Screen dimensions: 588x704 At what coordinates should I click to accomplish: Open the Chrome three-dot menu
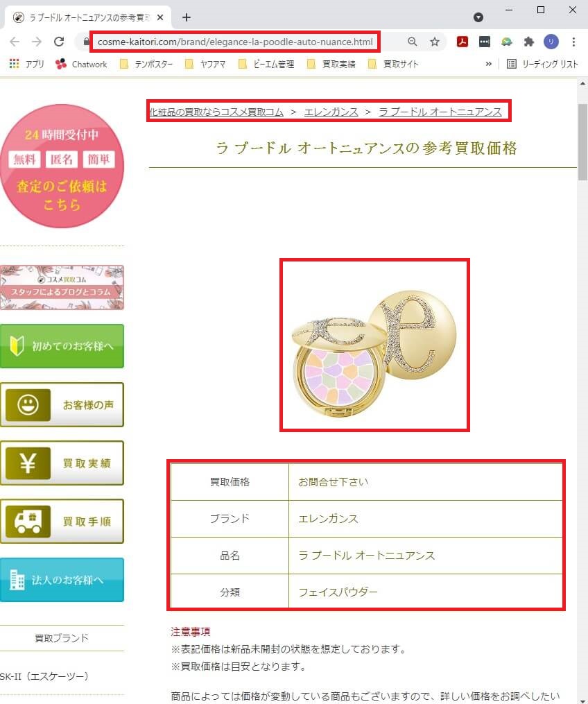click(573, 42)
